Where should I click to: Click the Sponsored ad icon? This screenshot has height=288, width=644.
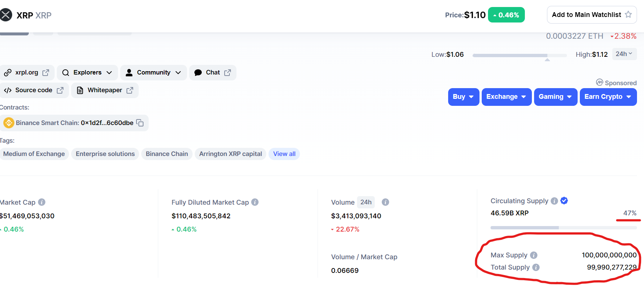pos(600,82)
